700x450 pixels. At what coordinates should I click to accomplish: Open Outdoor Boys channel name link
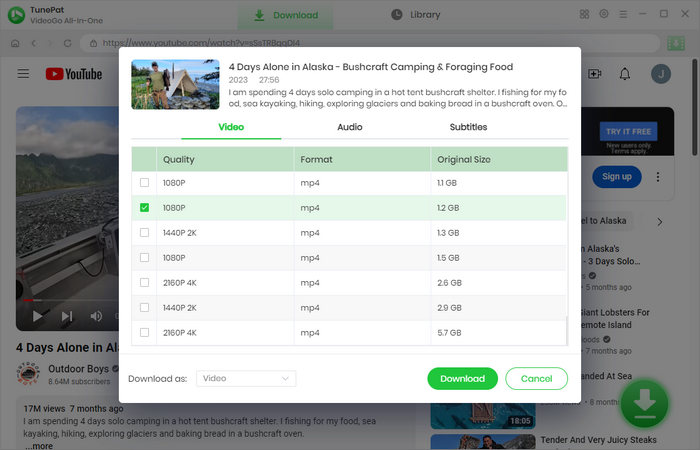(79, 369)
